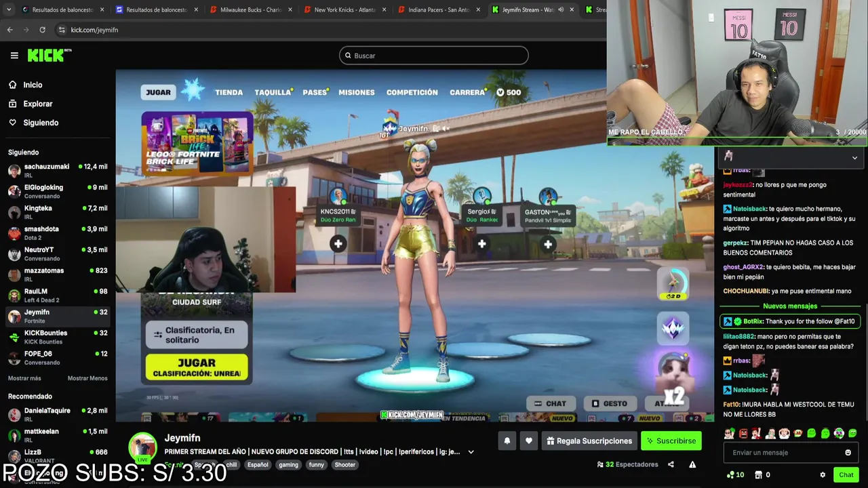This screenshot has width=868, height=488.
Task: Open the chat shop icon showing 0
Action: [x=763, y=475]
